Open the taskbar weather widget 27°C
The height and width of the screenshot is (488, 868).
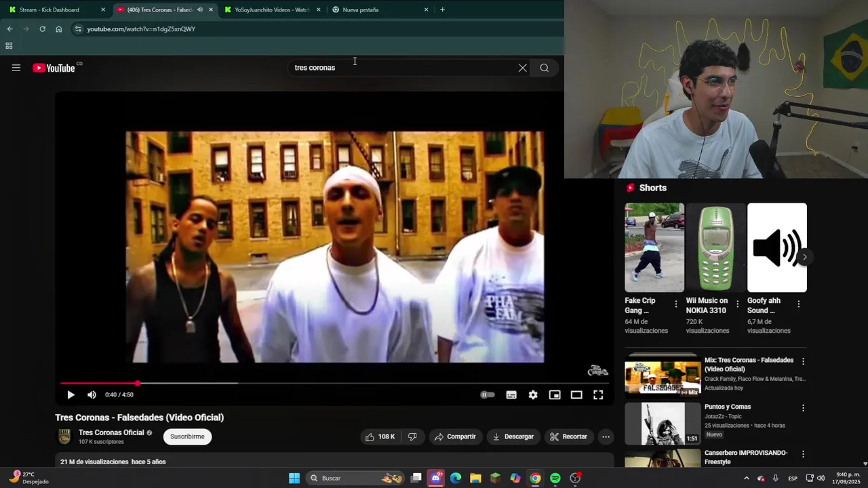[28, 478]
